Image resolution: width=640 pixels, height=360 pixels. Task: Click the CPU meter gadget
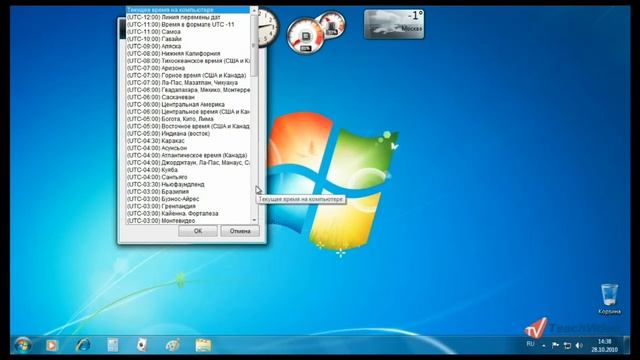pyautogui.click(x=305, y=36)
